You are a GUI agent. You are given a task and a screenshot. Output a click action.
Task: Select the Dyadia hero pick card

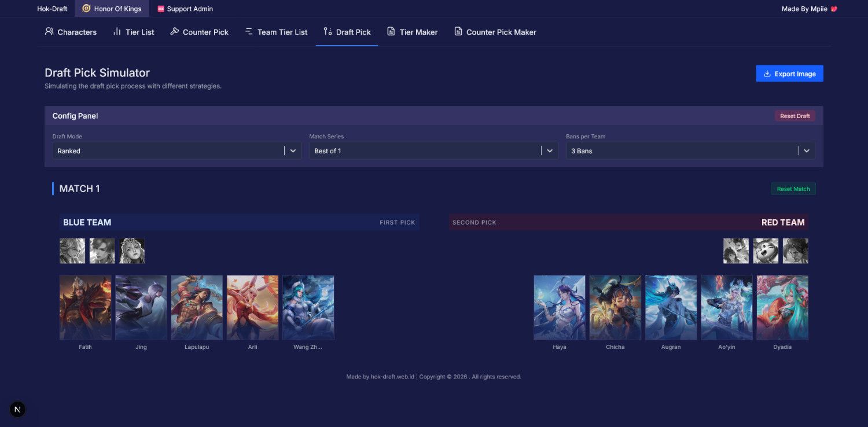pos(782,307)
